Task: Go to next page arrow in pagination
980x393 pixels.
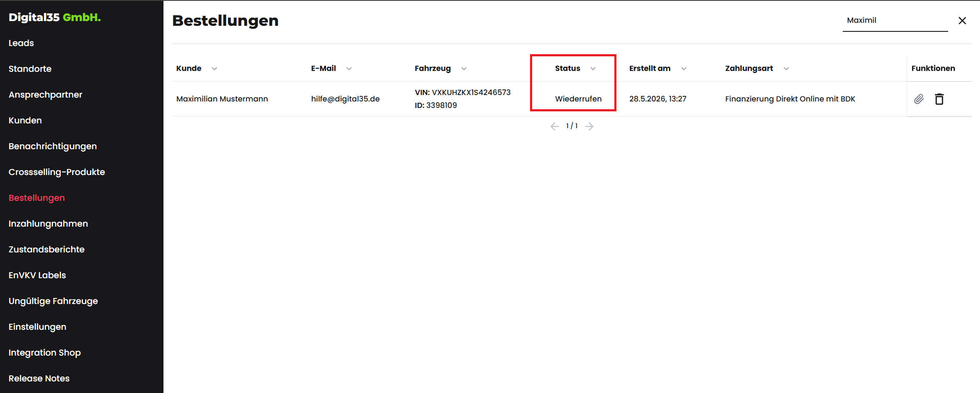Action: [x=589, y=126]
